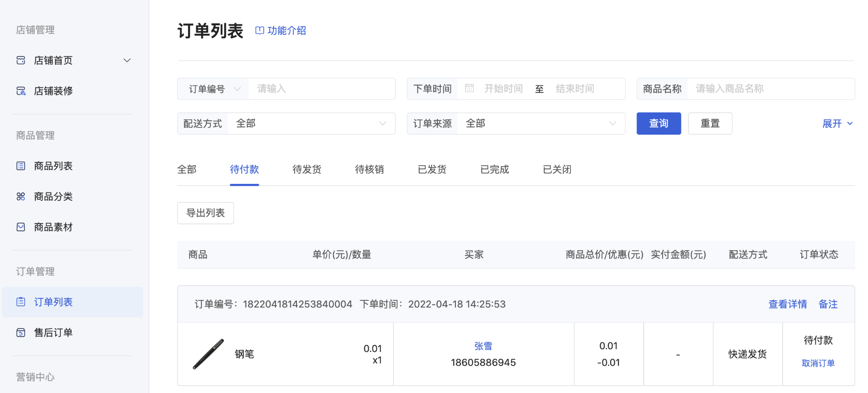Open buyer 张雪 profile link

(483, 346)
